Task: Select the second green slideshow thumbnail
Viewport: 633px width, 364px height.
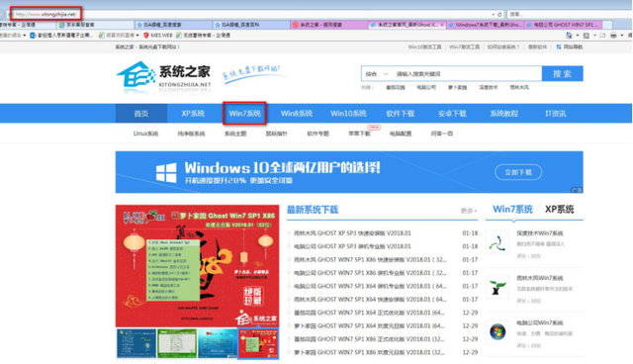Action: pos(177,343)
